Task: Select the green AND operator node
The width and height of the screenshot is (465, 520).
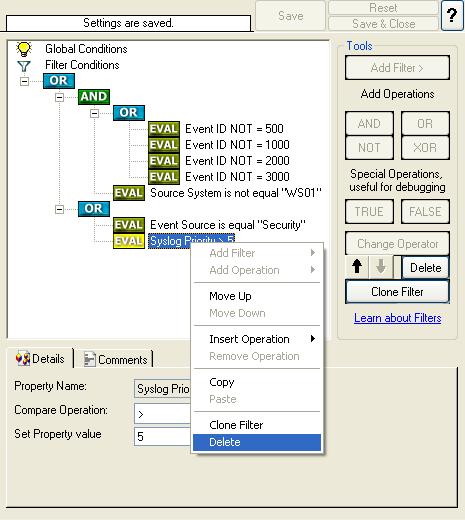Action: click(94, 97)
